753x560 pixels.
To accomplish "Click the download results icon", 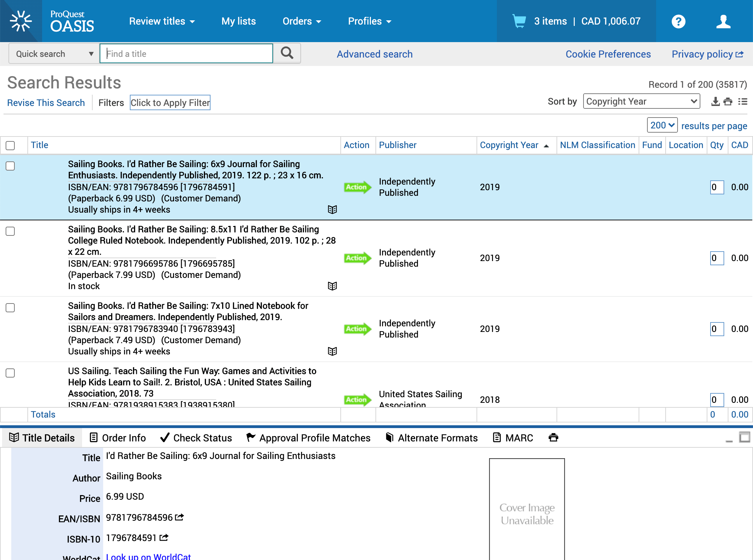I will [x=715, y=102].
